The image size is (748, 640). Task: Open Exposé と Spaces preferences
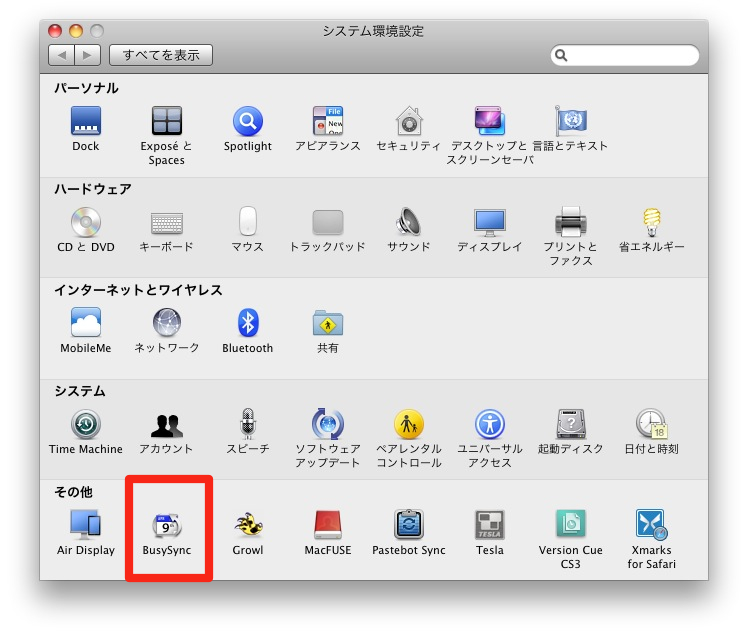pyautogui.click(x=166, y=122)
